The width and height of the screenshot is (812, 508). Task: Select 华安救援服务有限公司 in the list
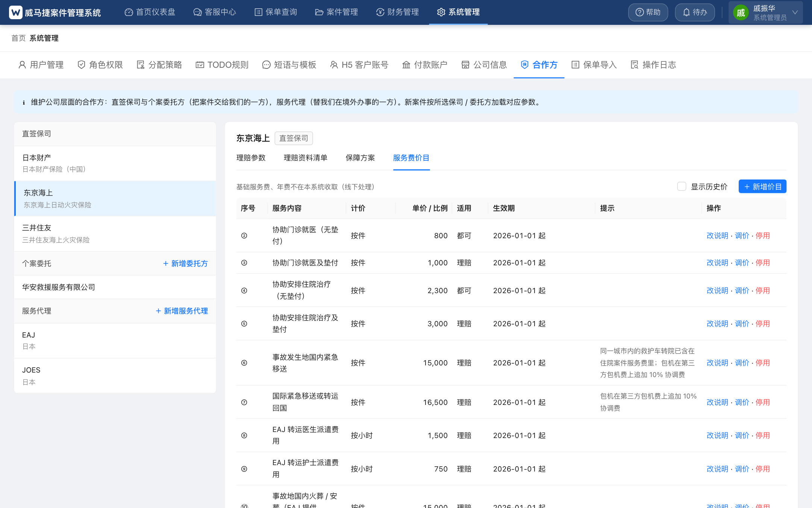115,287
